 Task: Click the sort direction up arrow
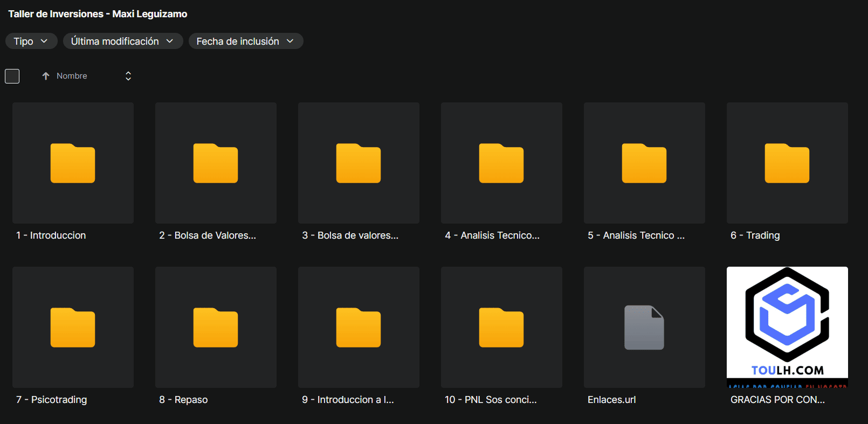point(46,76)
